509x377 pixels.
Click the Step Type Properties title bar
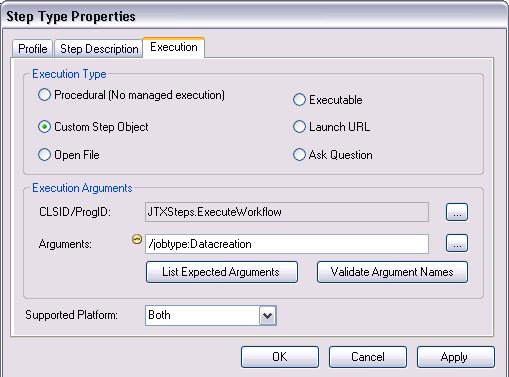click(254, 16)
